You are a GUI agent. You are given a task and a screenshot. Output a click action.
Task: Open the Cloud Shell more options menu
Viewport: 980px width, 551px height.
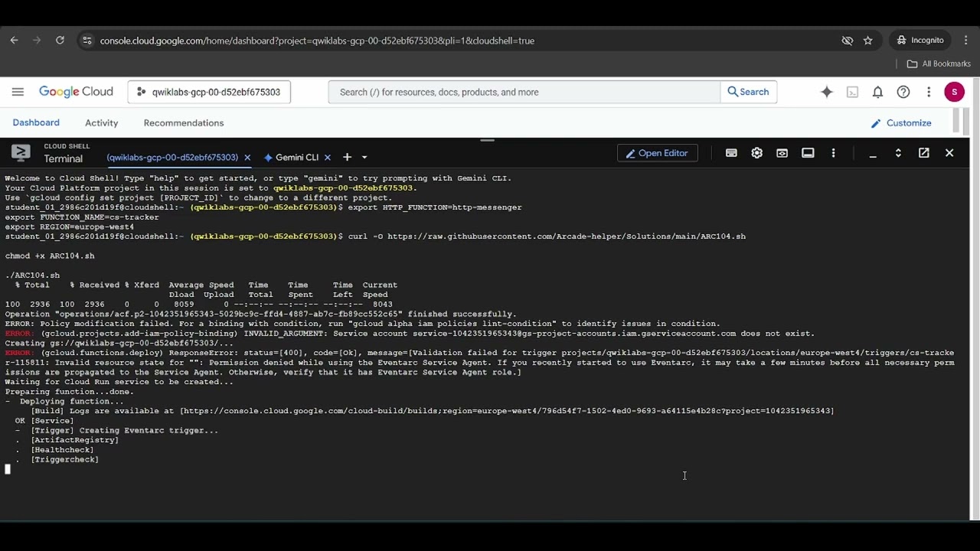point(833,153)
